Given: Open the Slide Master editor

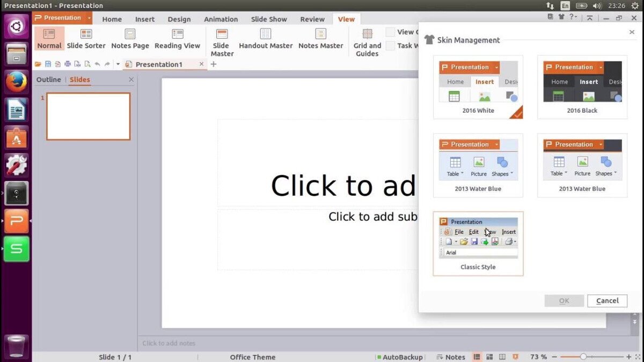Looking at the screenshot, I should [x=222, y=42].
